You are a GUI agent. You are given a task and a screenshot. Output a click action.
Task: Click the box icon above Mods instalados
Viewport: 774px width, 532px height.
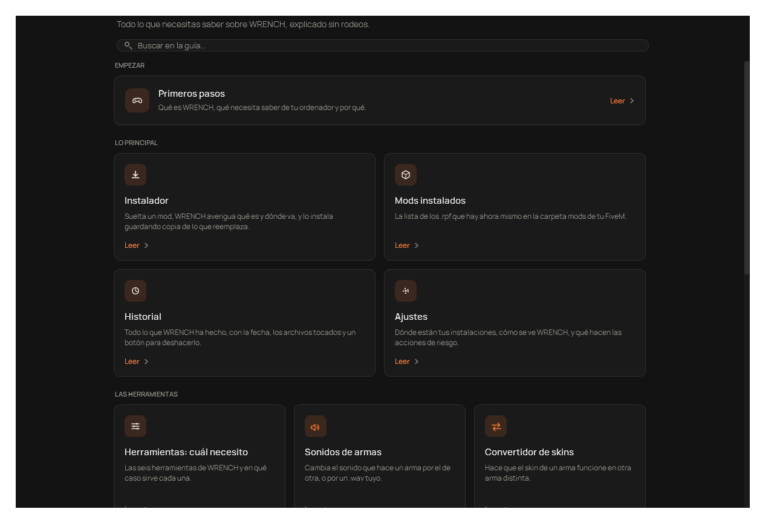[406, 175]
